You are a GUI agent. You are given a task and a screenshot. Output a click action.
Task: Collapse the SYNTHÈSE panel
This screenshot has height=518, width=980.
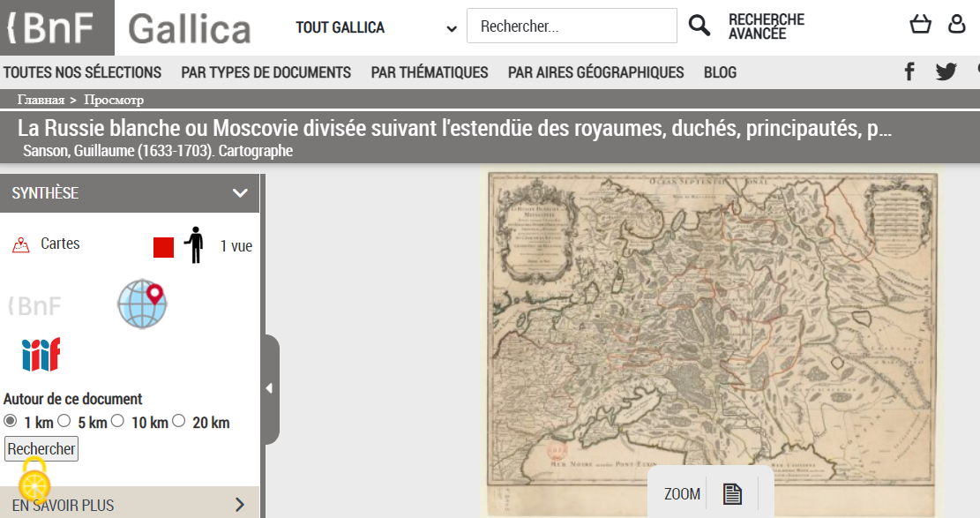239,193
